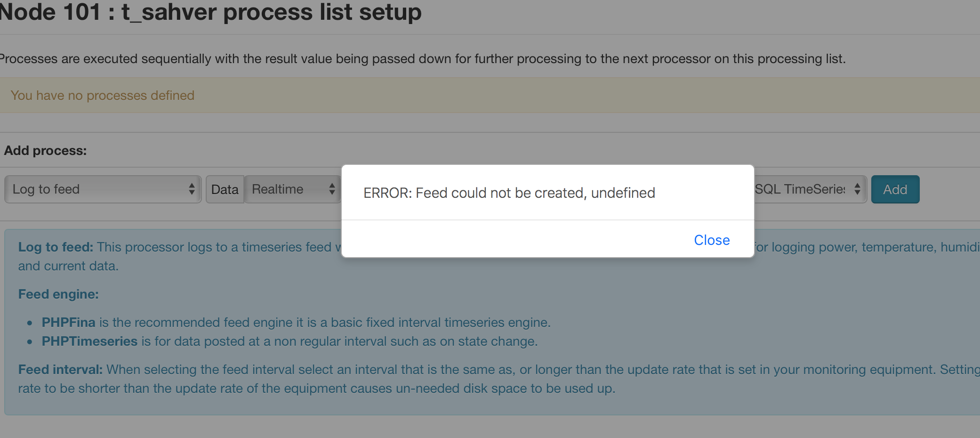Click the Data label beside Realtime
Viewport: 980px width, 438px height.
pyautogui.click(x=225, y=189)
